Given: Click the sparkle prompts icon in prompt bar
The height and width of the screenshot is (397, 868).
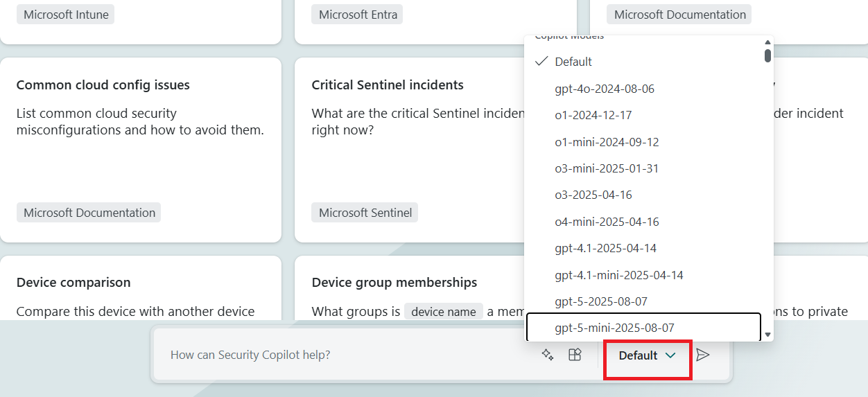Looking at the screenshot, I should pyautogui.click(x=548, y=355).
